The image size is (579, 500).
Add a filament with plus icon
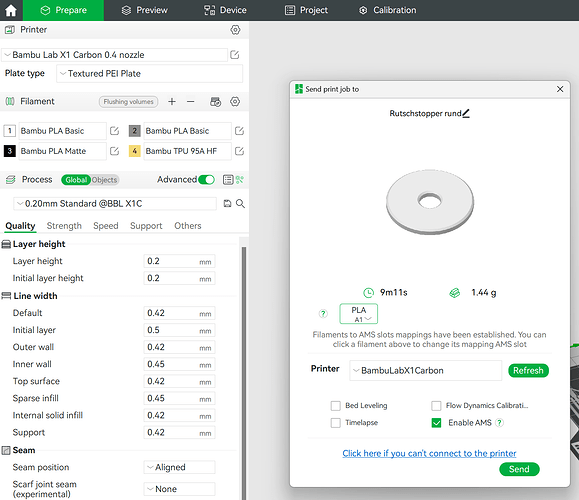[x=172, y=102]
